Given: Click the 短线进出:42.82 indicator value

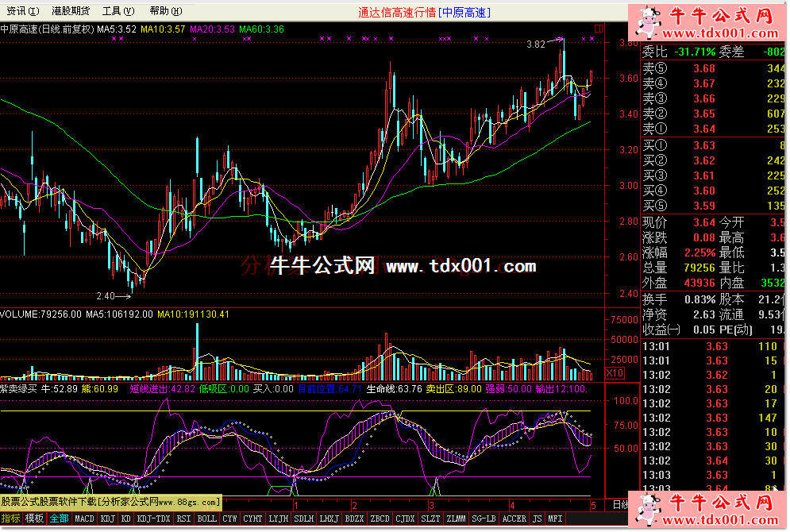Looking at the screenshot, I should (x=162, y=389).
